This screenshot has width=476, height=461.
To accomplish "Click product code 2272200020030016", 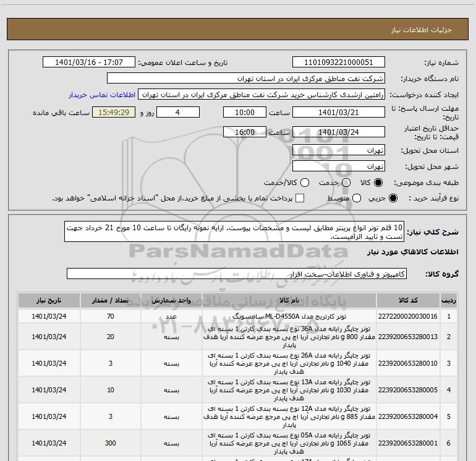I will 408,316.
